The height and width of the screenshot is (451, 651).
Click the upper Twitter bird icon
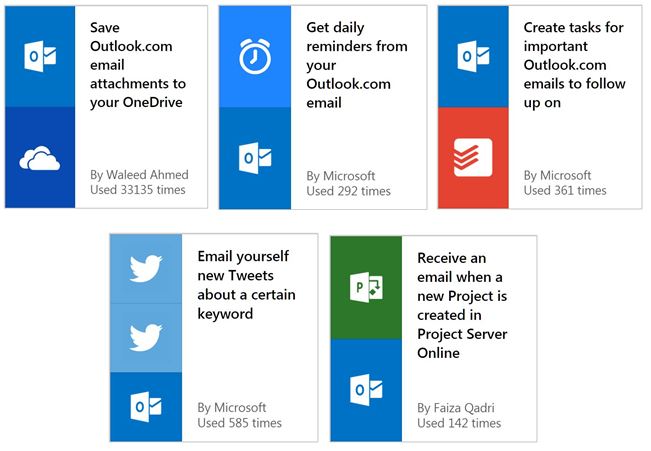pyautogui.click(x=146, y=269)
